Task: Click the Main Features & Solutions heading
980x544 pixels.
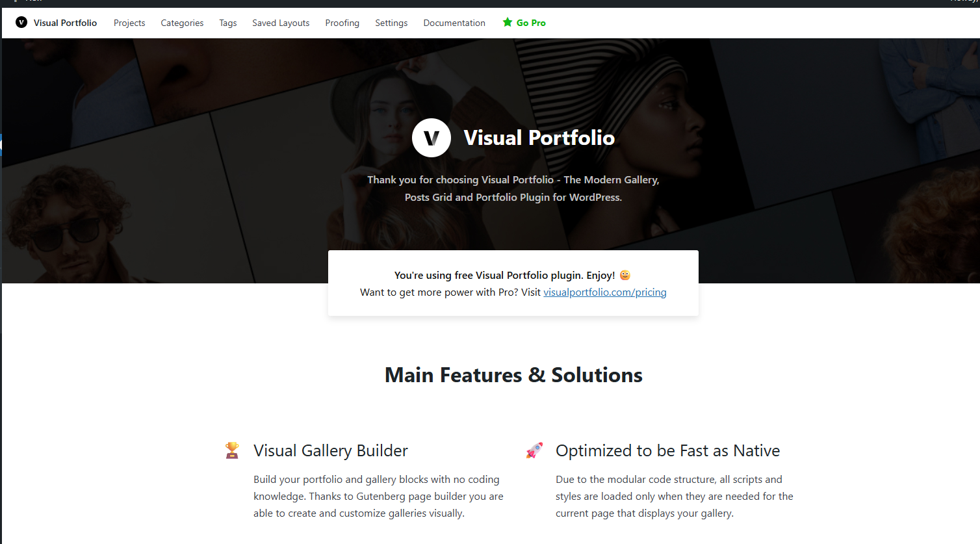Action: [513, 375]
